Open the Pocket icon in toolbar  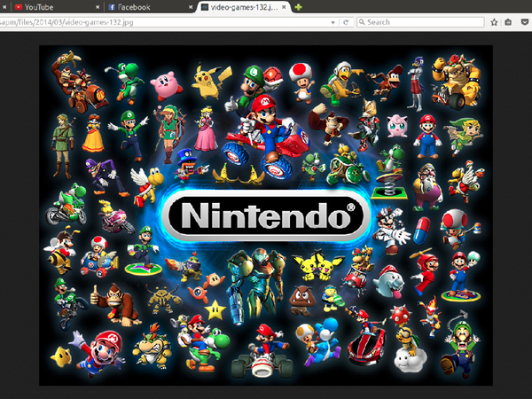(x=525, y=22)
